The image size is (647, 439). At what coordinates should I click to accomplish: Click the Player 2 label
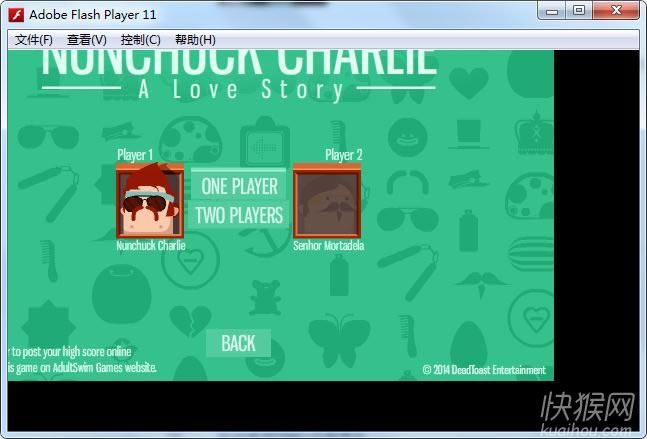[344, 155]
